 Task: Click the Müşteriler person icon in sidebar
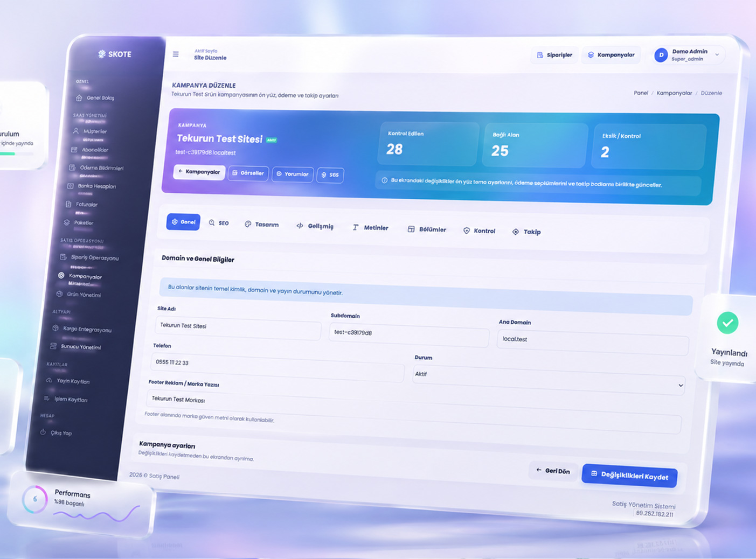click(76, 131)
